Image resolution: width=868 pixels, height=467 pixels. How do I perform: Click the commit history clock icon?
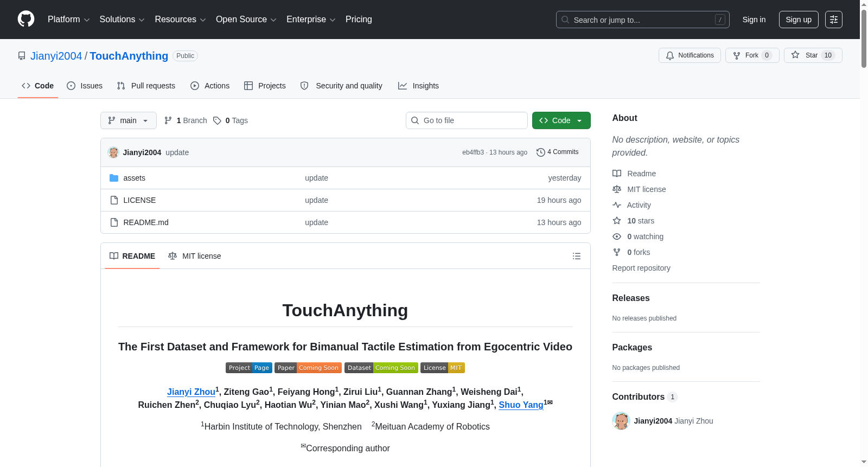pos(540,152)
